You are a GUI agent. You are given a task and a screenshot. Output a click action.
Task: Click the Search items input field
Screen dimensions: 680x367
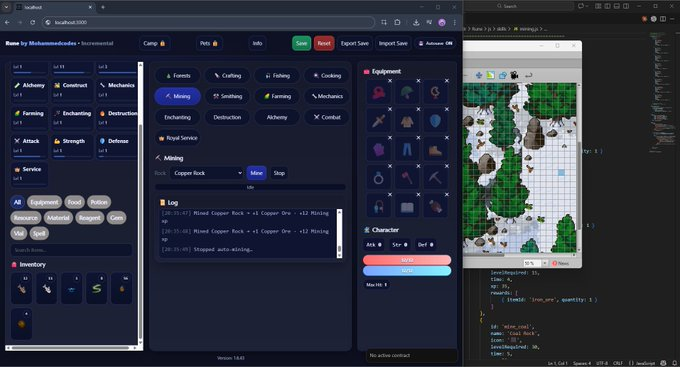coord(72,250)
